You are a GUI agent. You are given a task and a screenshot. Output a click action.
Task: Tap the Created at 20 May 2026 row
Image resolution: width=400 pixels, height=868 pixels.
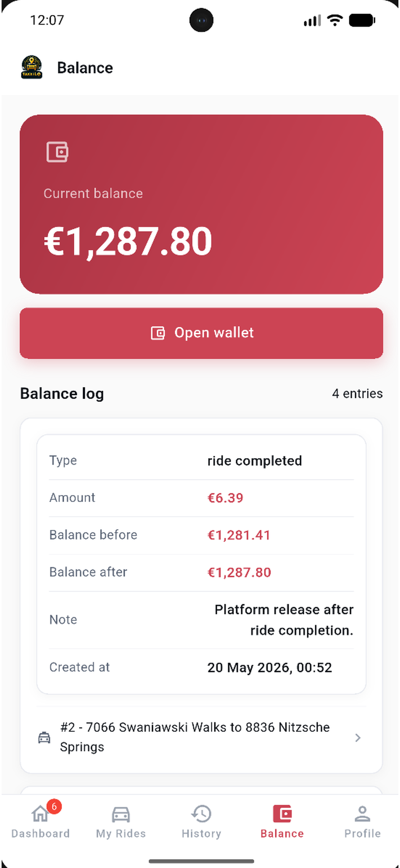[x=201, y=667]
